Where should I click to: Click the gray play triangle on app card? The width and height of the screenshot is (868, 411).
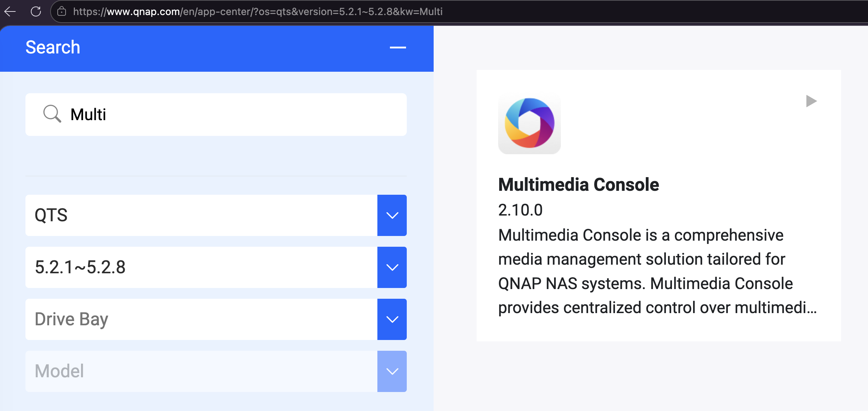(x=811, y=101)
